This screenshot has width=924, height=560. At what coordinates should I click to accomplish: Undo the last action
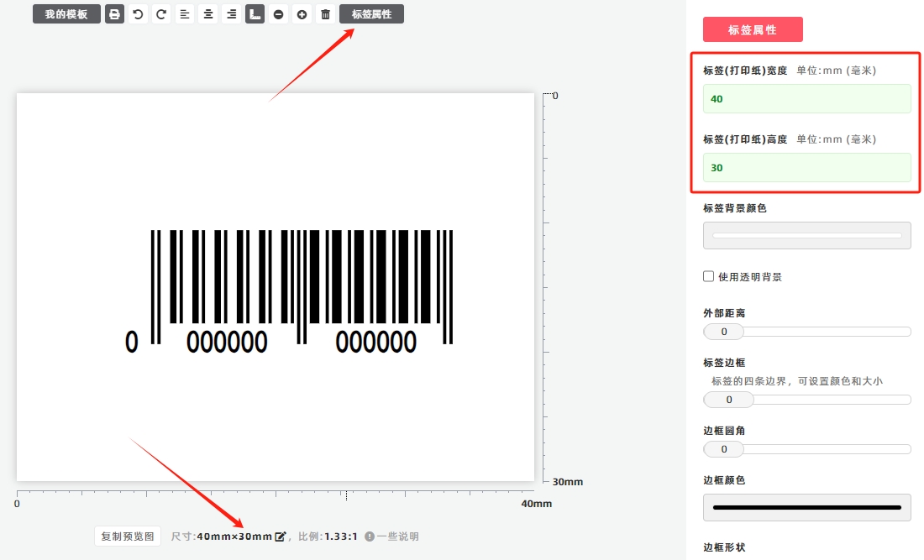(138, 14)
